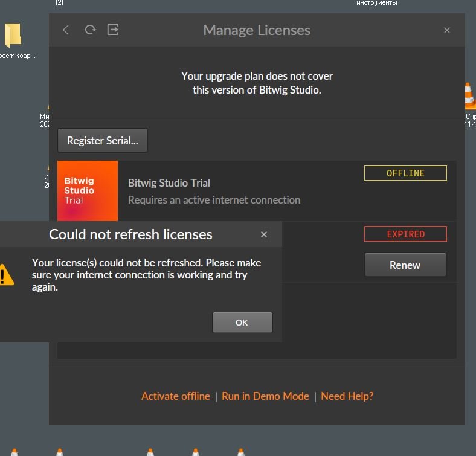Screen dimensions: 476x456
Task: Click the EXPIRED status badge
Action: [x=405, y=234]
